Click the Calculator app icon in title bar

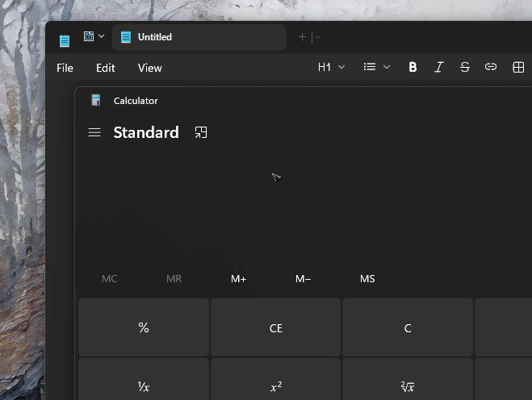coord(96,100)
